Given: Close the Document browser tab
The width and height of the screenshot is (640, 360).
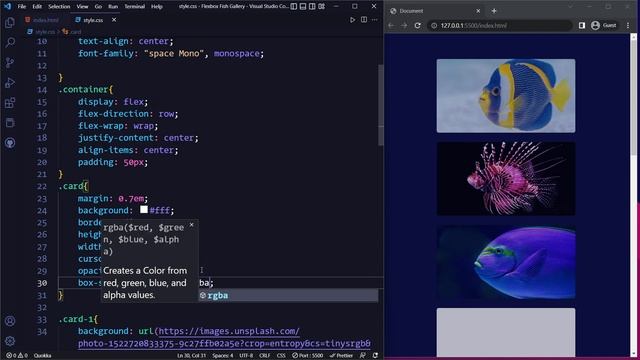Looking at the screenshot, I should pyautogui.click(x=478, y=11).
